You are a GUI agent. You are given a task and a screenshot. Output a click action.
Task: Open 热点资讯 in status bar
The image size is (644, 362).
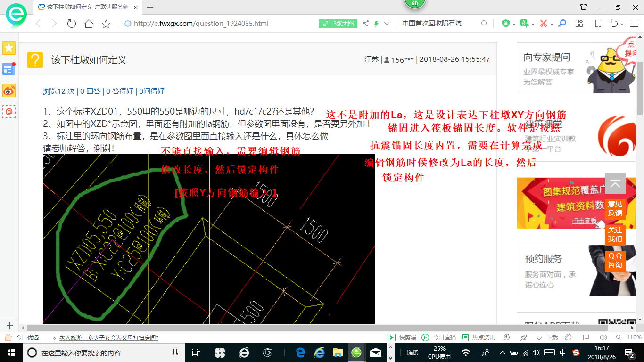pos(478,337)
